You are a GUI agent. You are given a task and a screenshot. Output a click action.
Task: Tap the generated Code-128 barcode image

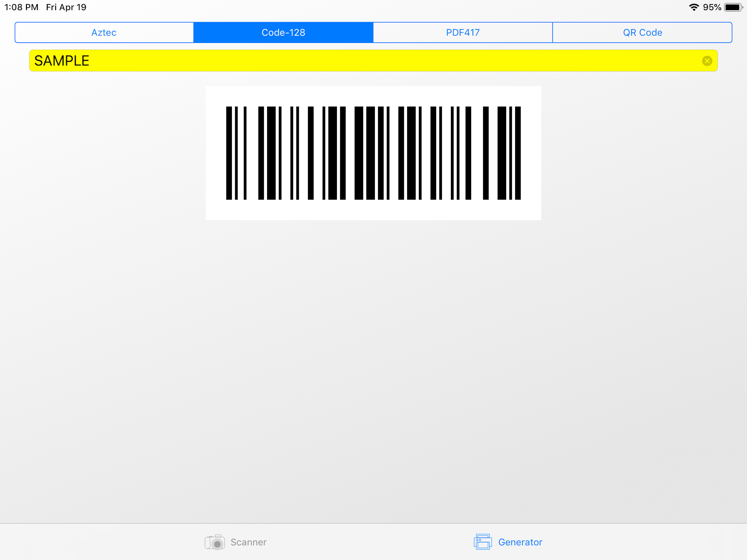(x=373, y=153)
